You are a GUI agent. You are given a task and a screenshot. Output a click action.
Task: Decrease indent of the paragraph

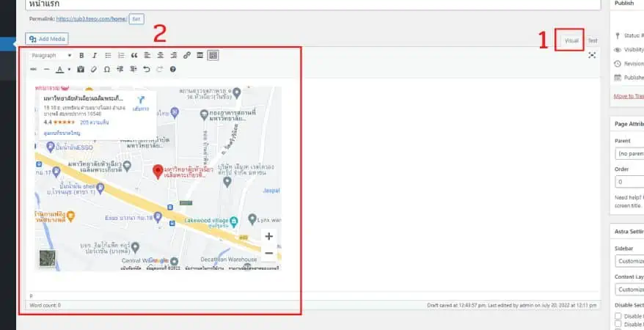click(x=120, y=70)
